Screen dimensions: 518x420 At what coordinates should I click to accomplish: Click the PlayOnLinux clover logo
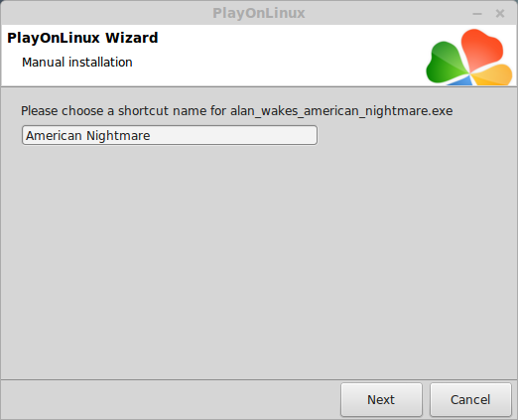click(469, 57)
